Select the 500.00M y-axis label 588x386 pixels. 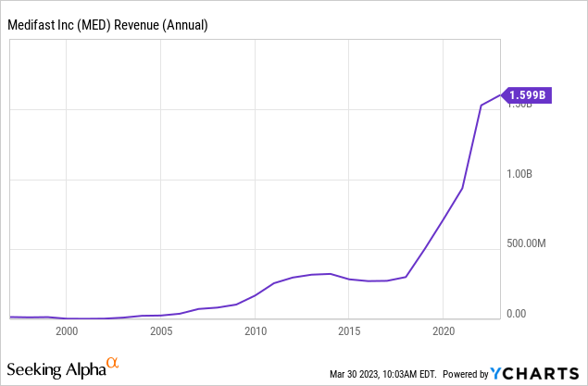point(526,243)
